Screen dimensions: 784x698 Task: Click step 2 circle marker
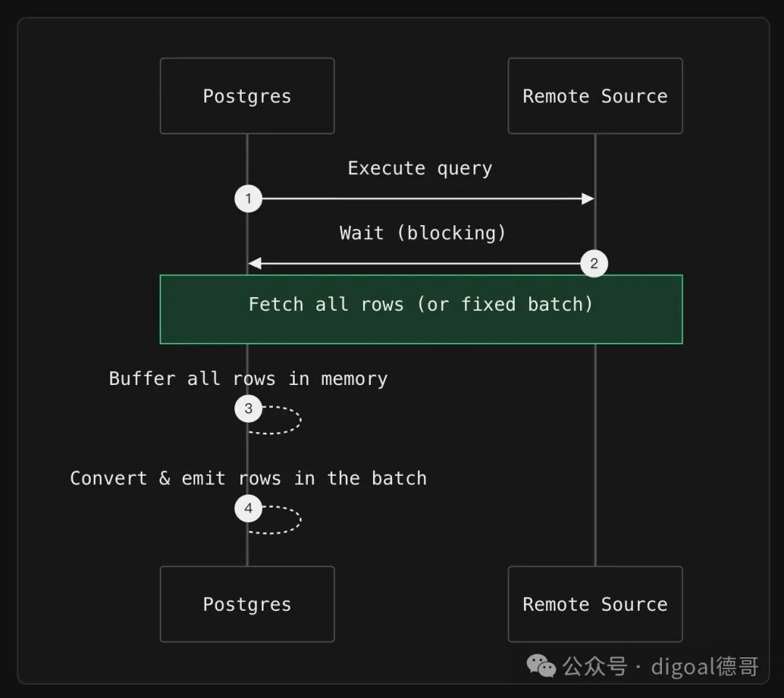(x=594, y=263)
